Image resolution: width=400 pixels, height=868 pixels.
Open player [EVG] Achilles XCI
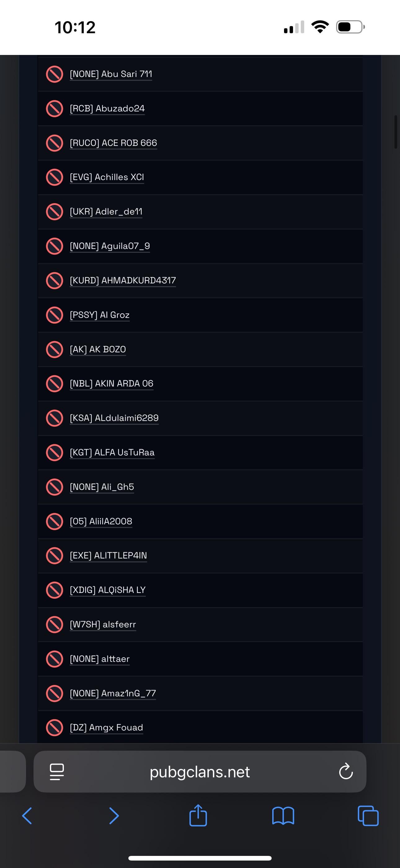pos(107,177)
